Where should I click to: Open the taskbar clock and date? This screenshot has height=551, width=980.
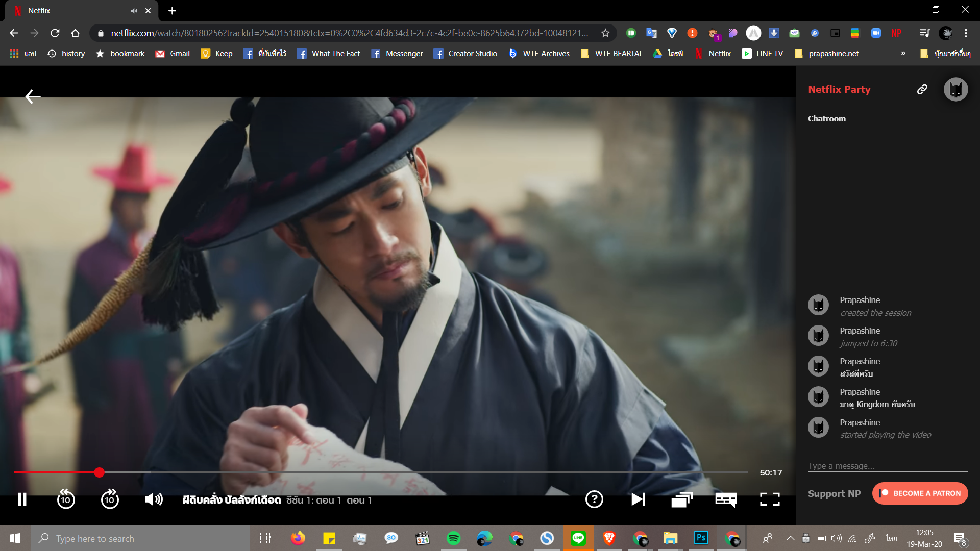pos(924,538)
